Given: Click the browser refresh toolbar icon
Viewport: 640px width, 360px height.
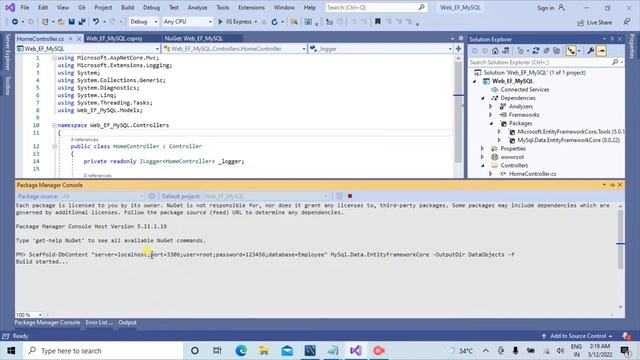Looking at the screenshot, I should [x=274, y=22].
